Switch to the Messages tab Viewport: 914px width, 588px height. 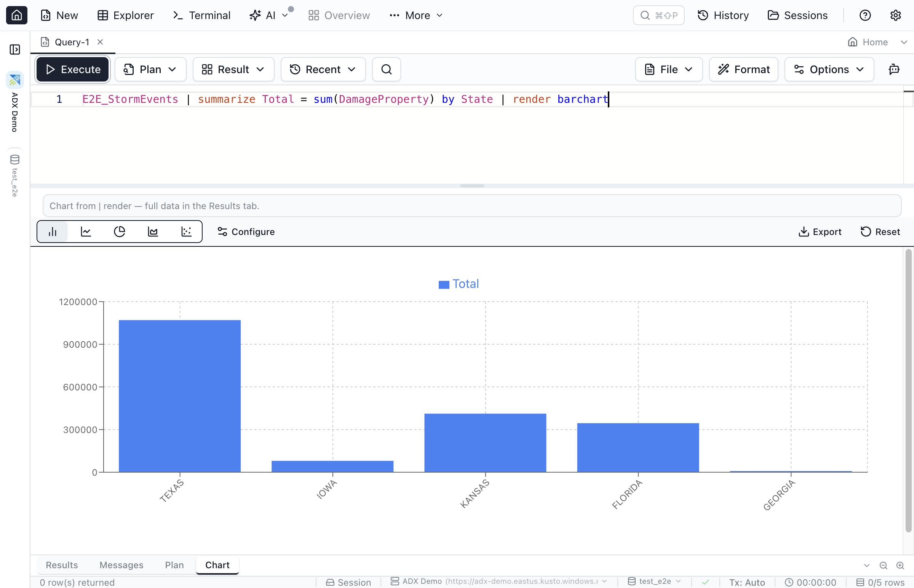[121, 565]
